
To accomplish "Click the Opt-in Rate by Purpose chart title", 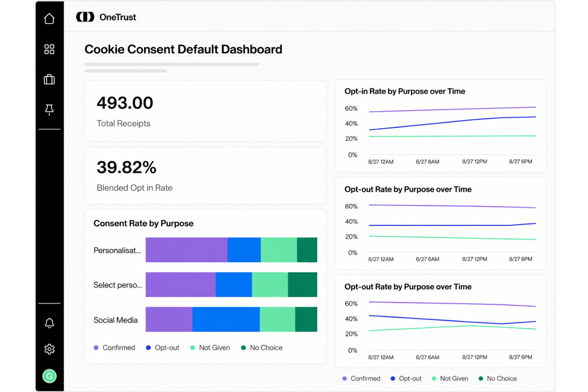I will (404, 91).
